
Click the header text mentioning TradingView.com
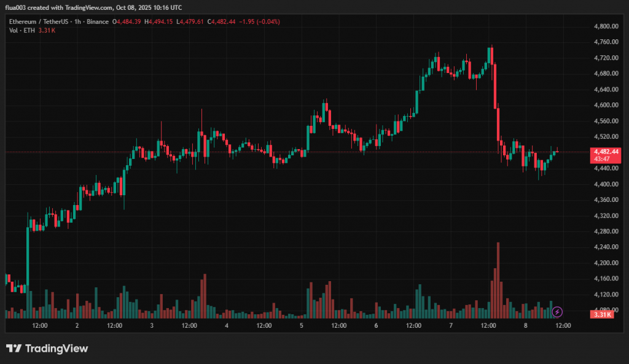coord(95,7)
